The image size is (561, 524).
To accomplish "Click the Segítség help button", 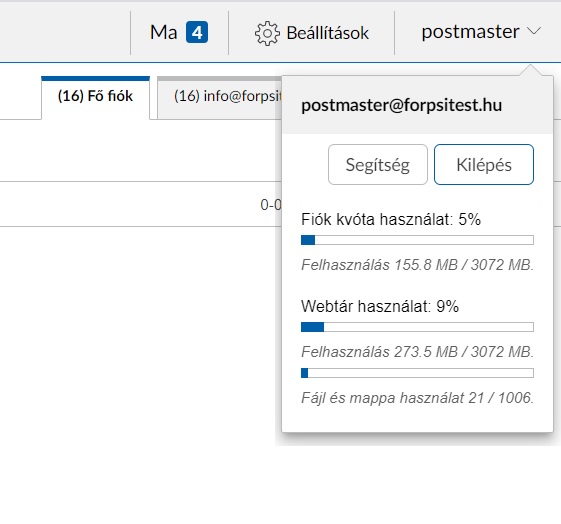I will [378, 165].
